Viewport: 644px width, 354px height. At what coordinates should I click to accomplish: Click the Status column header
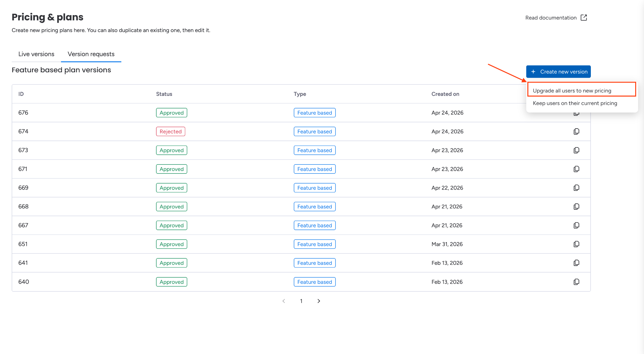(x=164, y=94)
